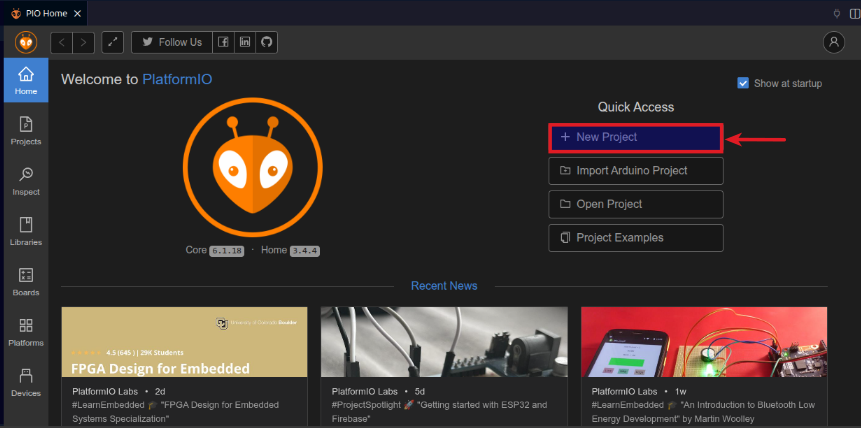
Task: Click the PlatformIO alien logo icon in toolbar
Action: [x=25, y=42]
